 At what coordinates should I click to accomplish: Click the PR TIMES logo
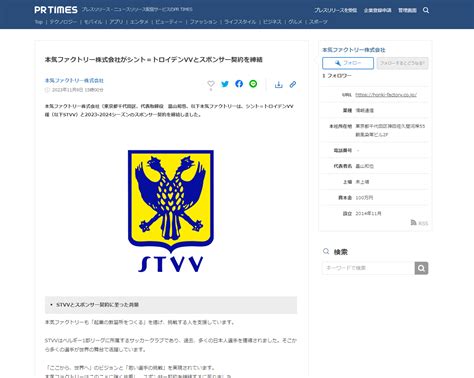(56, 10)
